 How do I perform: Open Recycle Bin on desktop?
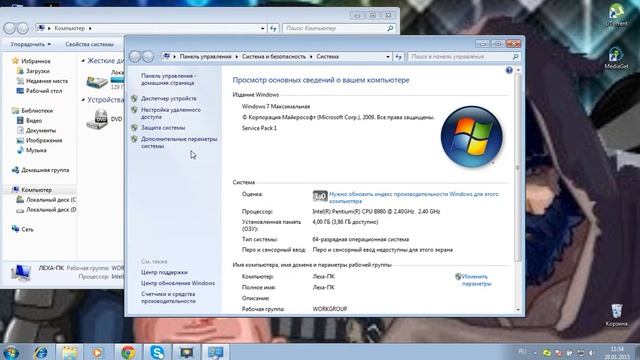(616, 315)
